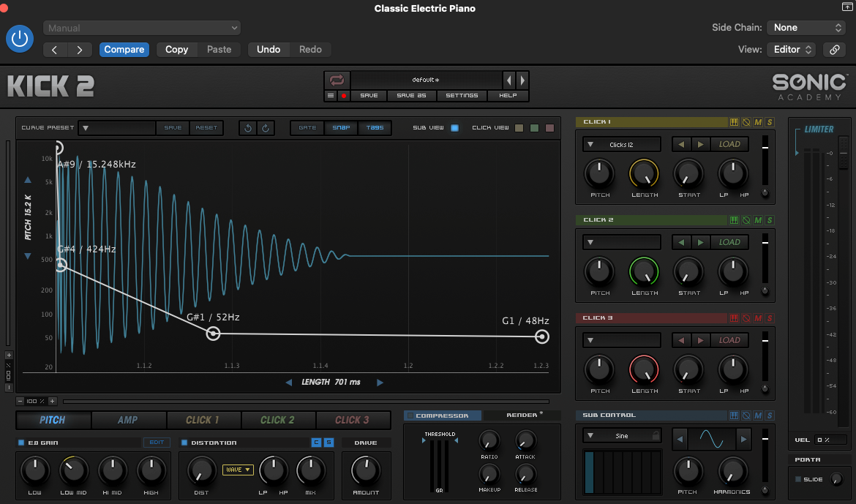Enable keytrack piano icon for Click 1
This screenshot has height=504, width=856.
coord(735,122)
